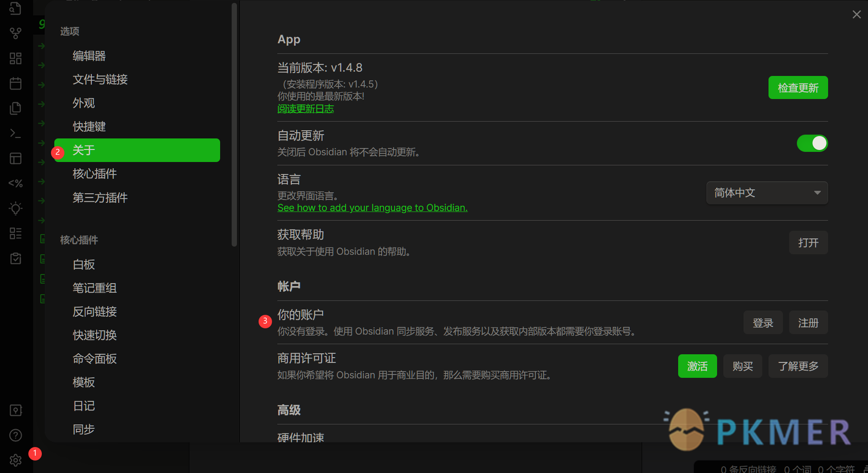Open 笔记重组 plugin settings

pyautogui.click(x=137, y=288)
